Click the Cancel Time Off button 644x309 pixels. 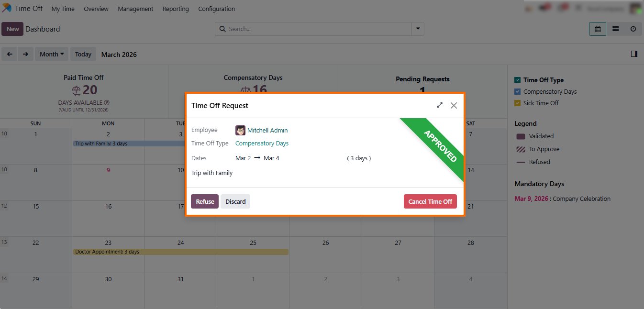tap(430, 201)
